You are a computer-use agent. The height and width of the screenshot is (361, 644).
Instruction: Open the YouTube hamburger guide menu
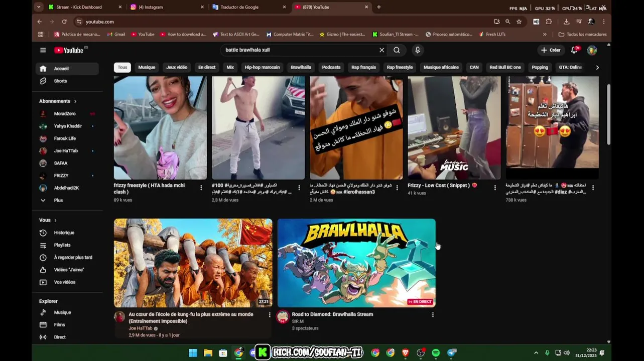pyautogui.click(x=43, y=50)
